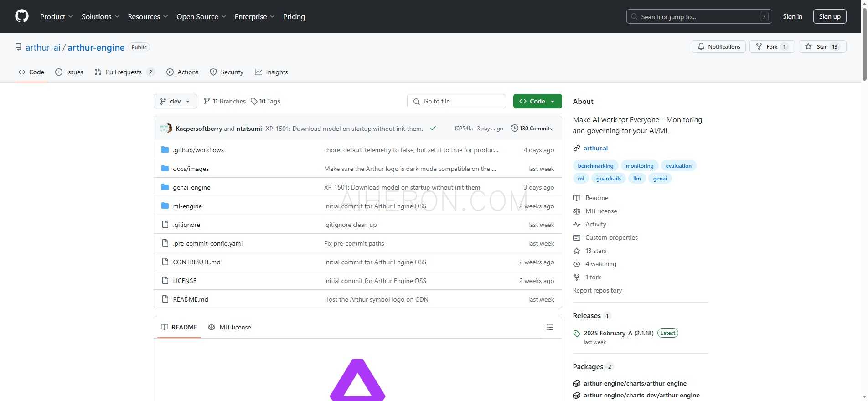View the 130 Commits history
868x401 pixels.
coord(532,128)
